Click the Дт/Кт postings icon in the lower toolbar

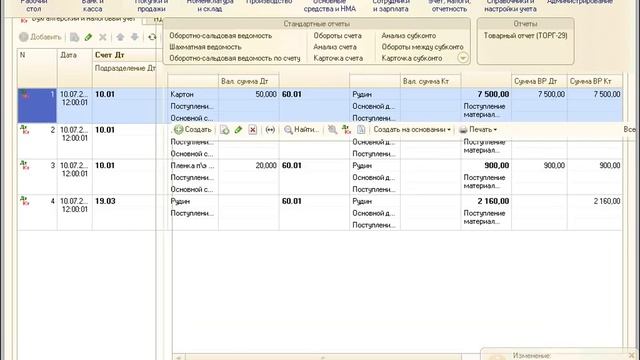(x=347, y=130)
